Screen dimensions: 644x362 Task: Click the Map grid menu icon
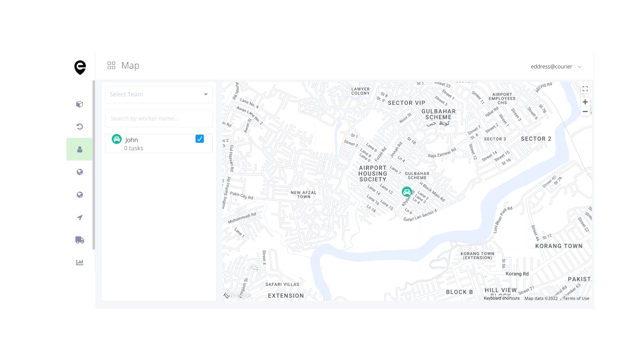111,65
